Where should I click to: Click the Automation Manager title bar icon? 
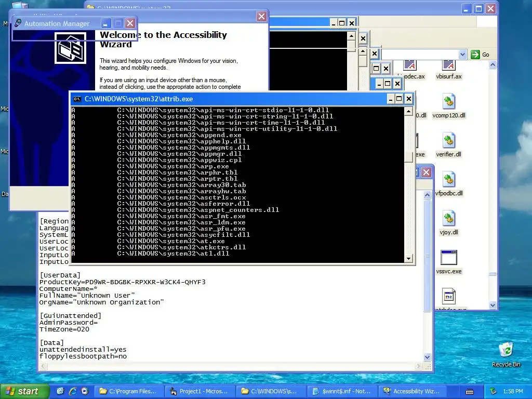[18, 23]
